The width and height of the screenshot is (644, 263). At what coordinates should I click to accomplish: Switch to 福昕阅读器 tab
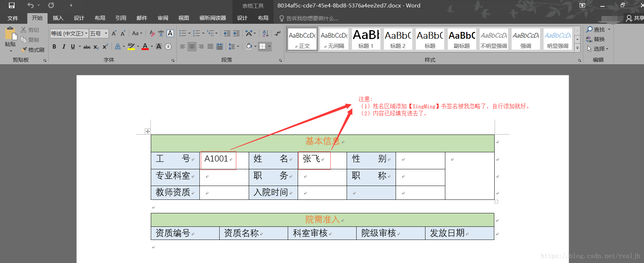coord(213,18)
